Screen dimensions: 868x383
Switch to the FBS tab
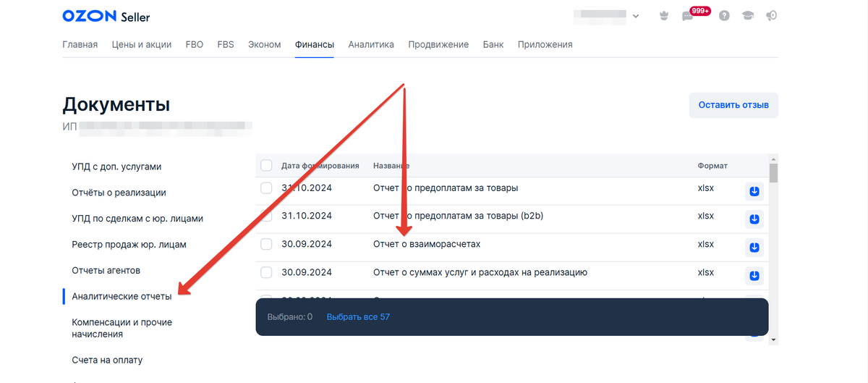tap(226, 44)
